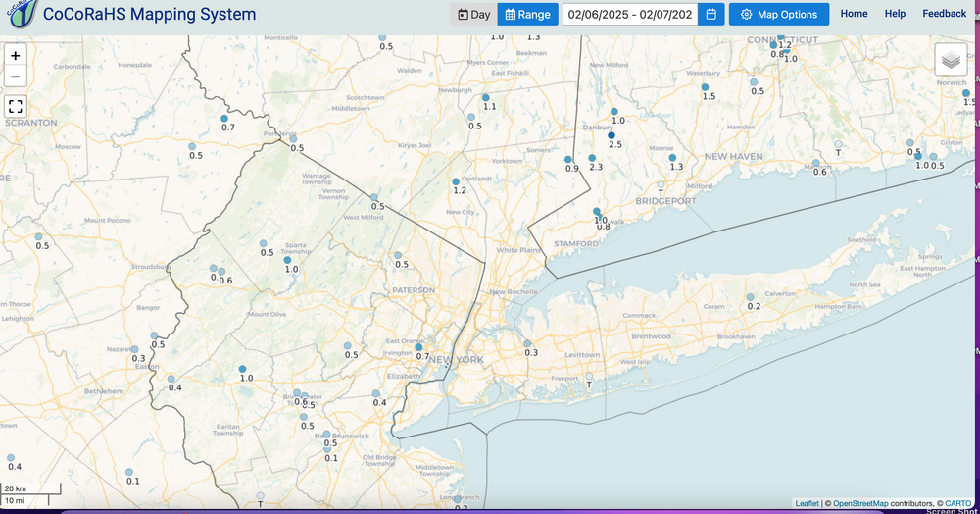Screen dimensions: 980x514
Task: Click the 0.5 marker near Mount Pocono
Action: (38, 237)
